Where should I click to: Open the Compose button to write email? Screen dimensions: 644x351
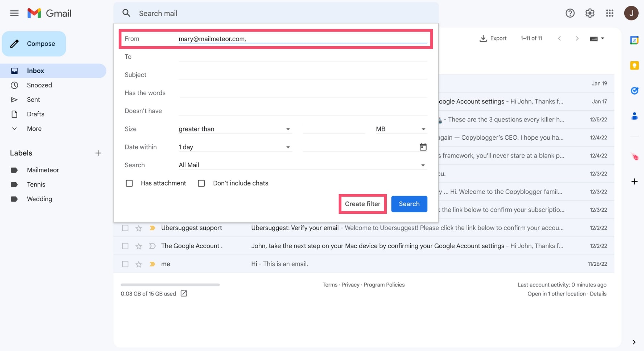(34, 43)
